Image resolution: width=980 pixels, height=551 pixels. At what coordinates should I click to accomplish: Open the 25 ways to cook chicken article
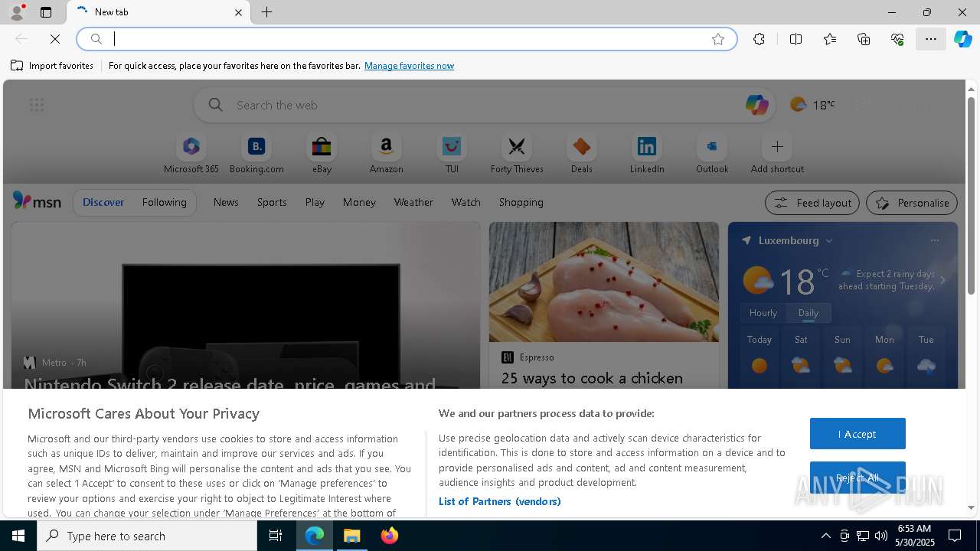592,378
